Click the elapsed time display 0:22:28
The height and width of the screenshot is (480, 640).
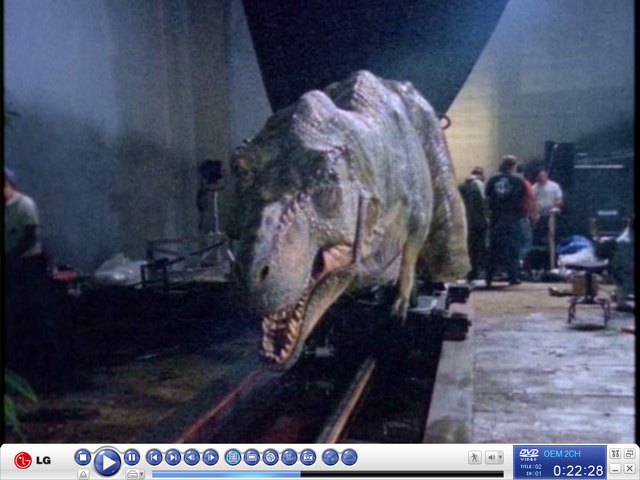pyautogui.click(x=578, y=471)
